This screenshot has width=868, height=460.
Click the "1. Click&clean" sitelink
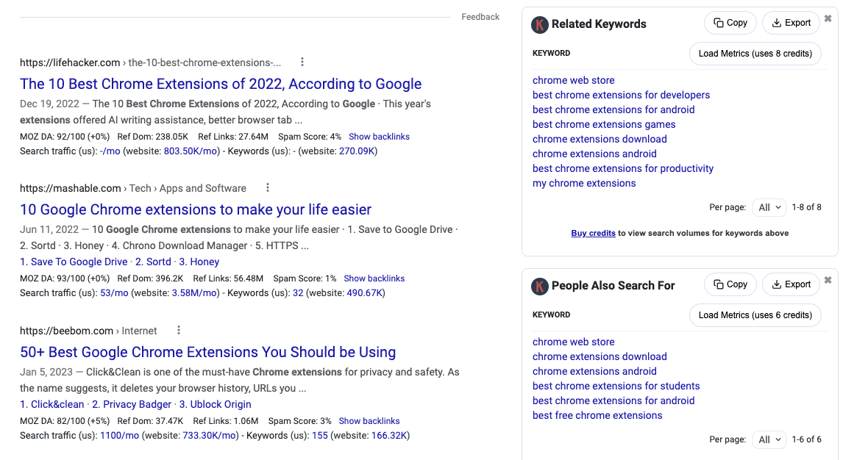52,405
